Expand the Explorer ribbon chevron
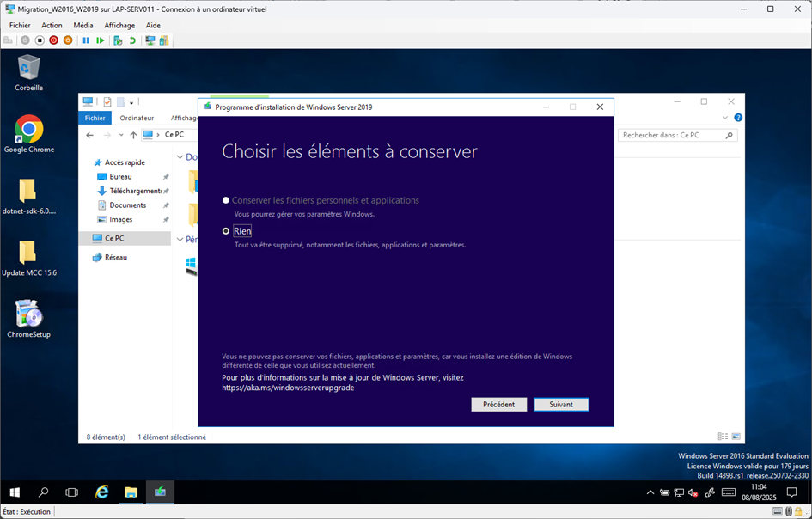The height and width of the screenshot is (519, 812). point(725,118)
